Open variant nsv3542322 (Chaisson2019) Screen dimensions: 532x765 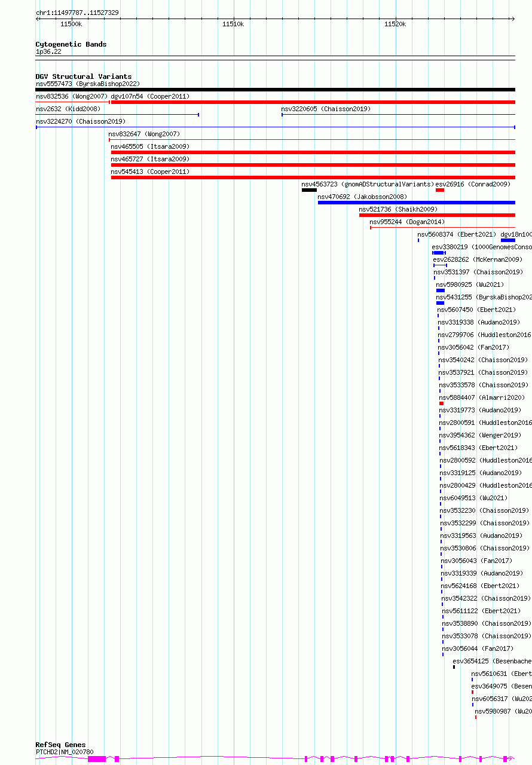point(486,598)
